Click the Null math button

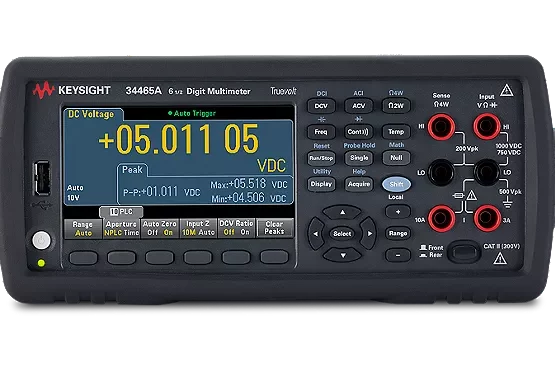coord(396,158)
